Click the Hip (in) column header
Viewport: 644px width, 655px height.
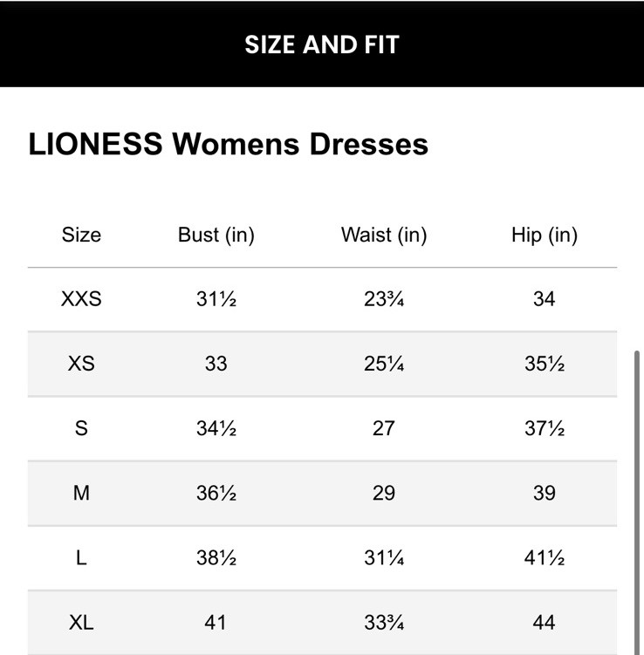(544, 235)
